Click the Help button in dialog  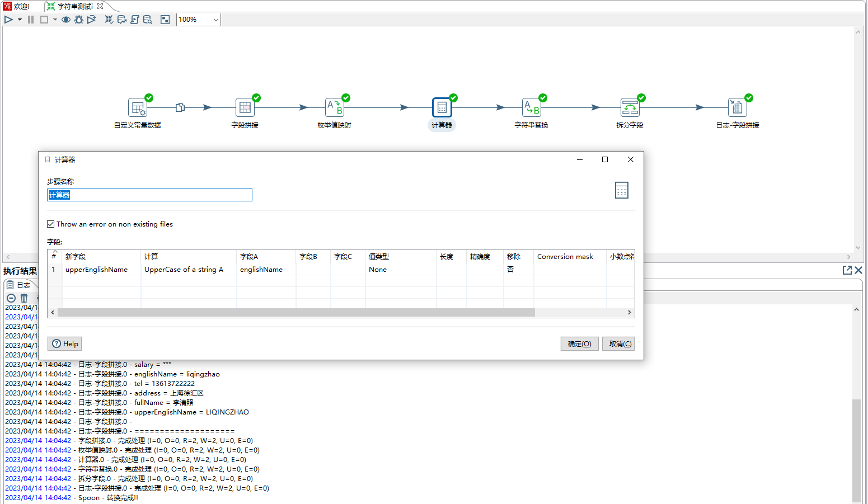65,344
